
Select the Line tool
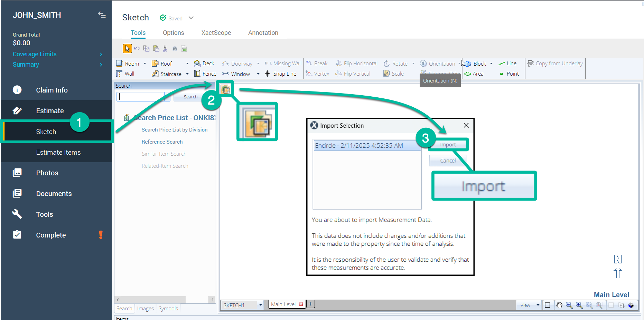[x=507, y=64]
